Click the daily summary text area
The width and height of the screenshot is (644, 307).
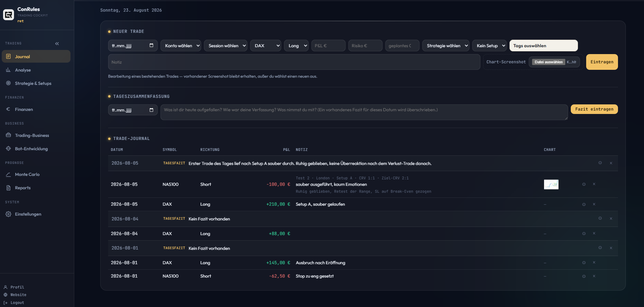364,112
